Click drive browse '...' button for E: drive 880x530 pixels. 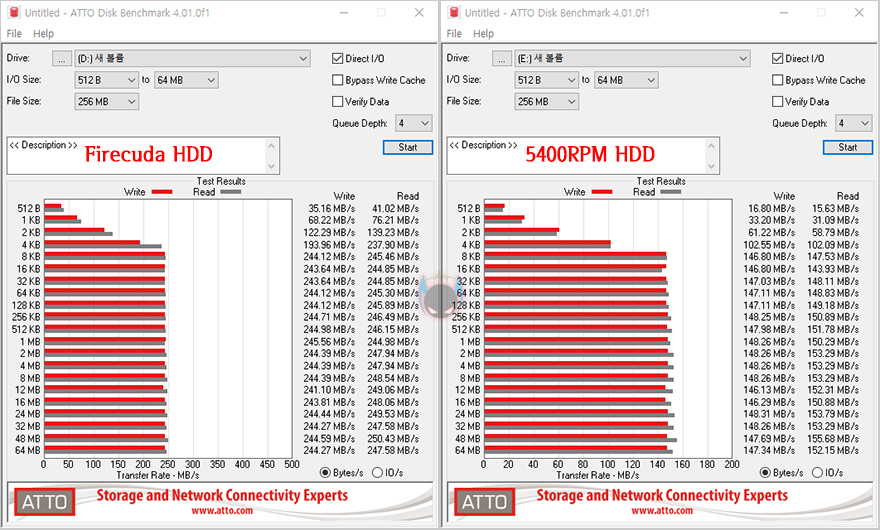[502, 58]
